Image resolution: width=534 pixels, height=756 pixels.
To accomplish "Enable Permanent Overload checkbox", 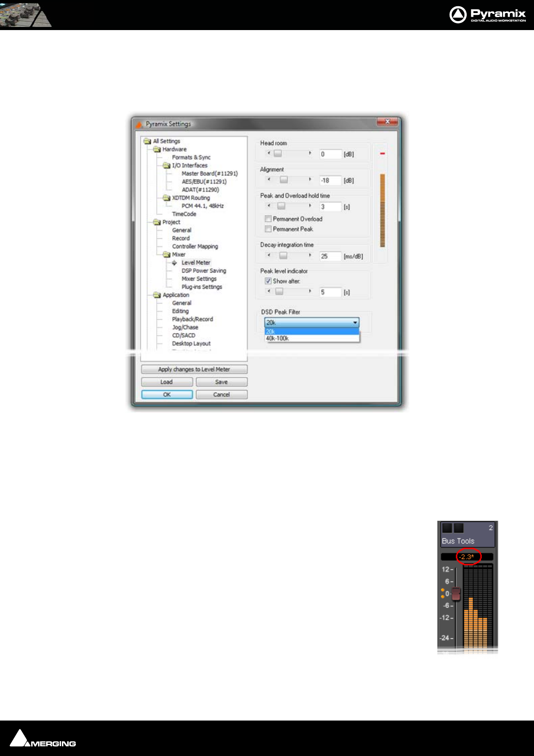I will (x=268, y=219).
